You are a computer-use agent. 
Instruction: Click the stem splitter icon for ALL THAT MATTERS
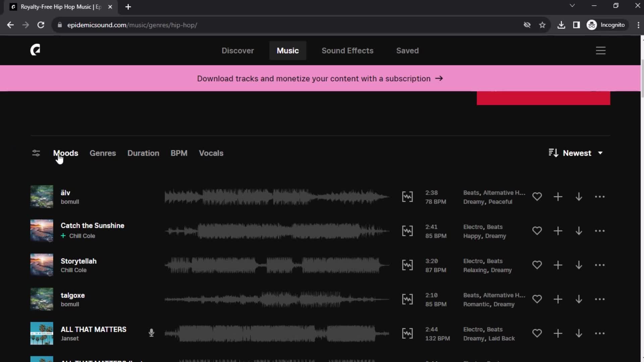(x=407, y=333)
